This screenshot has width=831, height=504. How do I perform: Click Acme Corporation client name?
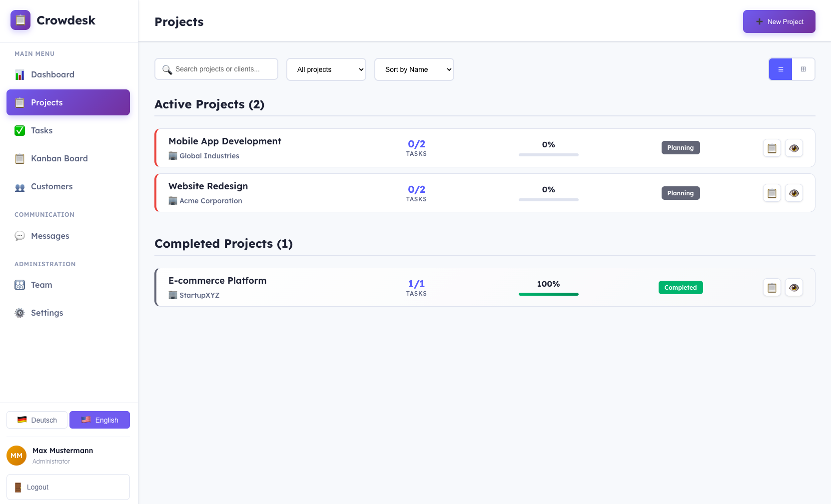(211, 201)
